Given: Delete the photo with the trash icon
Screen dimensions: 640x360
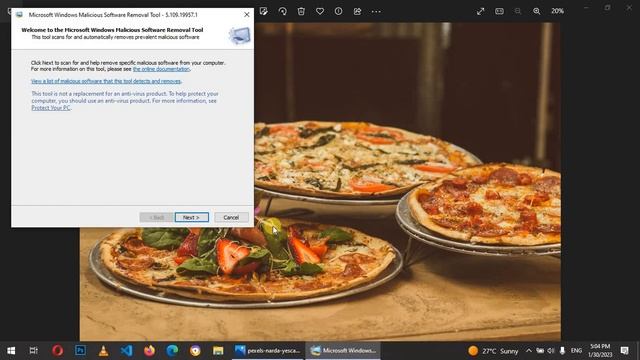Looking at the screenshot, I should pos(301,11).
